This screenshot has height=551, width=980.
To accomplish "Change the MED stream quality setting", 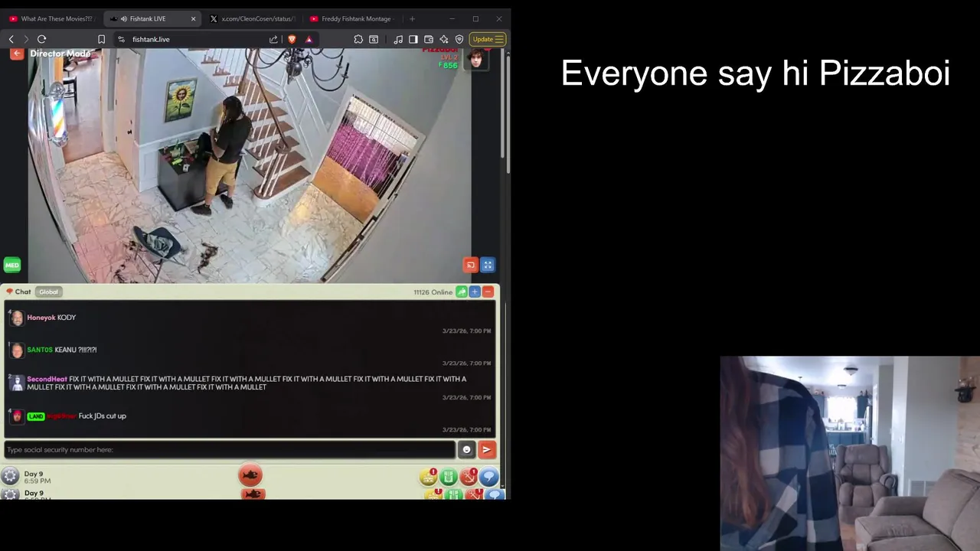I will (12, 265).
